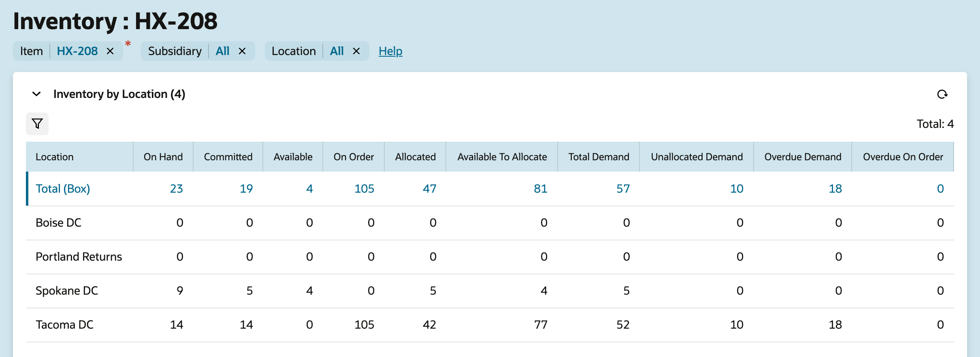
Task: Clear the Subsidiary All filter
Action: [x=242, y=51]
